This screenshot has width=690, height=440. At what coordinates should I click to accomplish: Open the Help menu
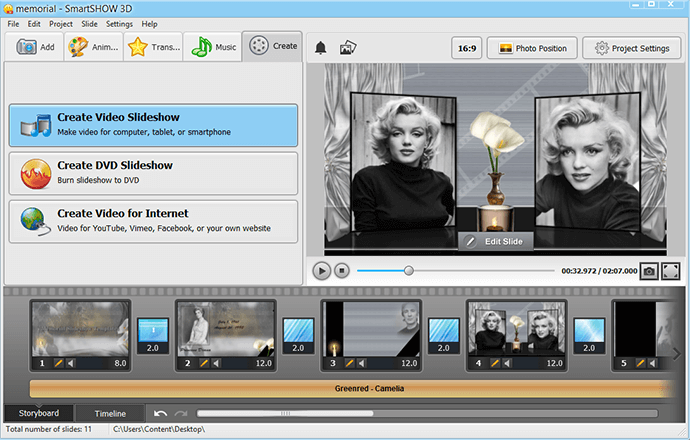149,24
